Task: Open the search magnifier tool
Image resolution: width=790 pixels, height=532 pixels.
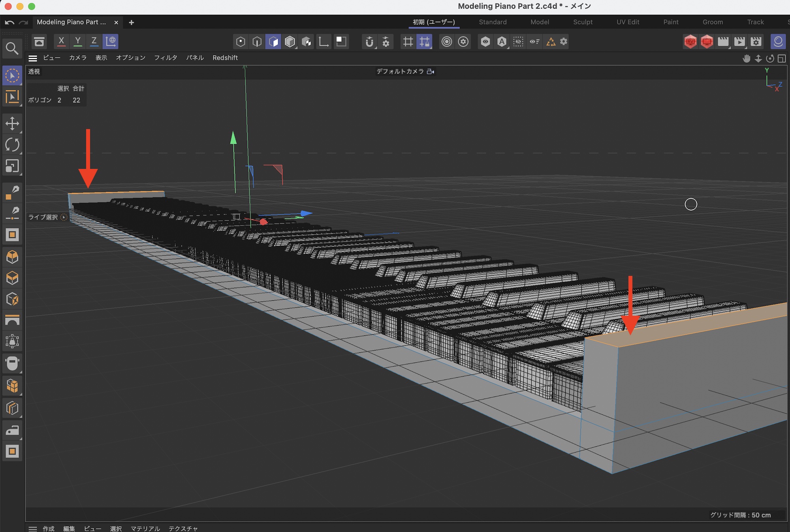Action: point(12,49)
